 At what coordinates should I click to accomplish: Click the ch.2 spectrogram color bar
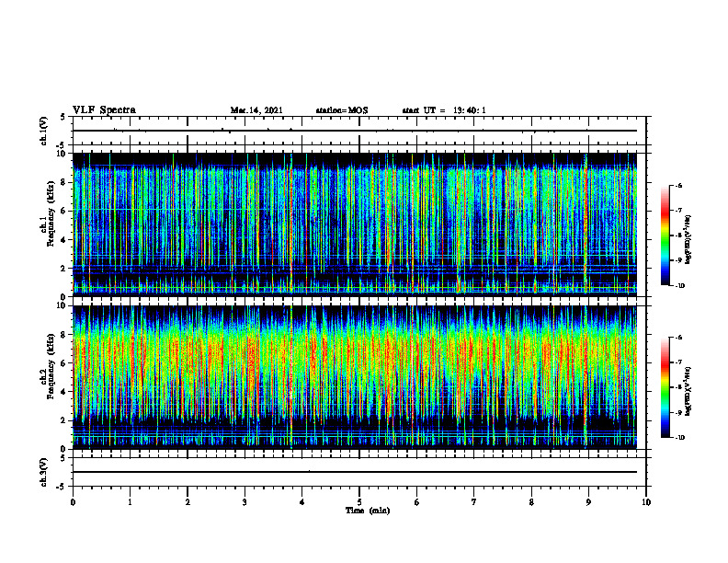click(x=665, y=387)
